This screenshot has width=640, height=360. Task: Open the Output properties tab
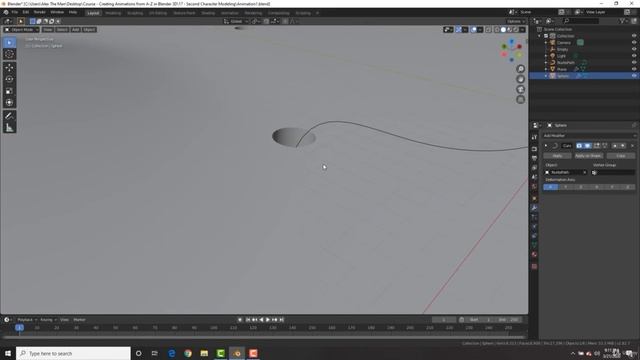pos(534,158)
